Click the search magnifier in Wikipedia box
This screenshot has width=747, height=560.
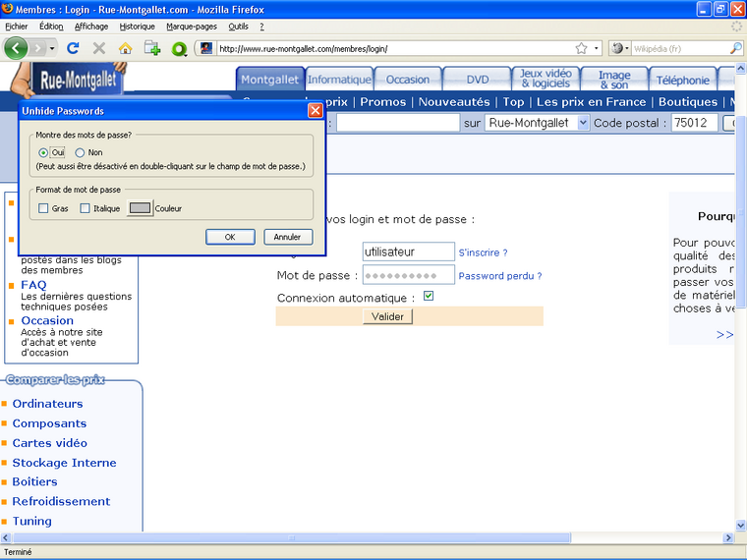[735, 48]
